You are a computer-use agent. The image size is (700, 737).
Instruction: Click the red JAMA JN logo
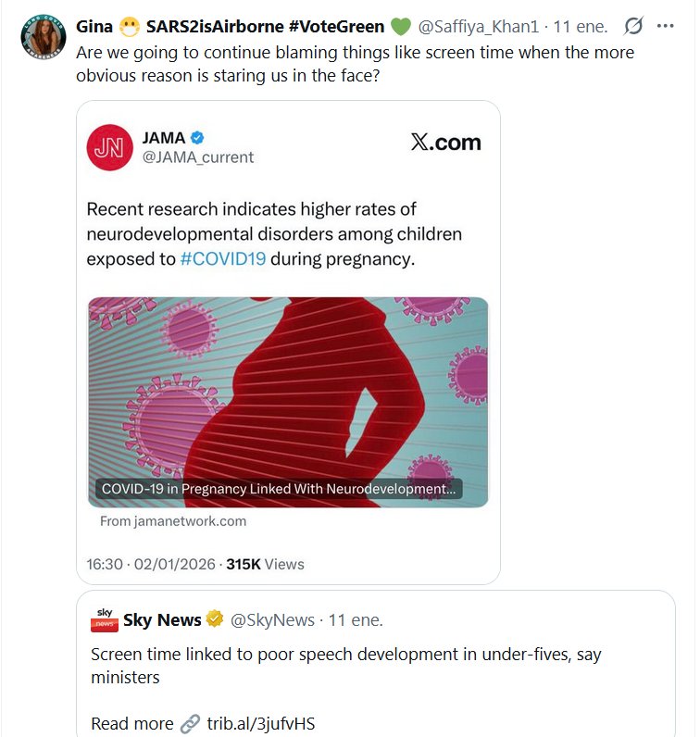[x=109, y=147]
